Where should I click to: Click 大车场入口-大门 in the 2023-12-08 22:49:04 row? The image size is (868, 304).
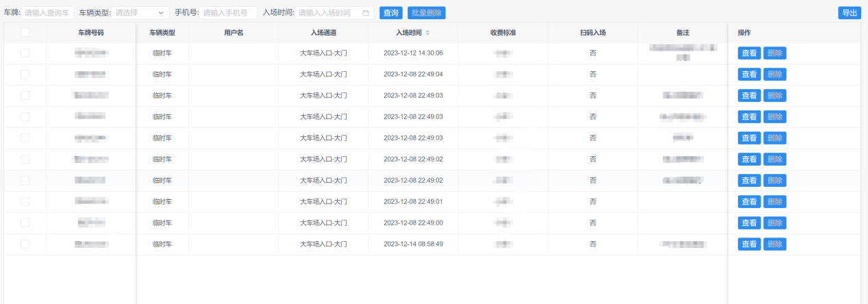coord(323,74)
